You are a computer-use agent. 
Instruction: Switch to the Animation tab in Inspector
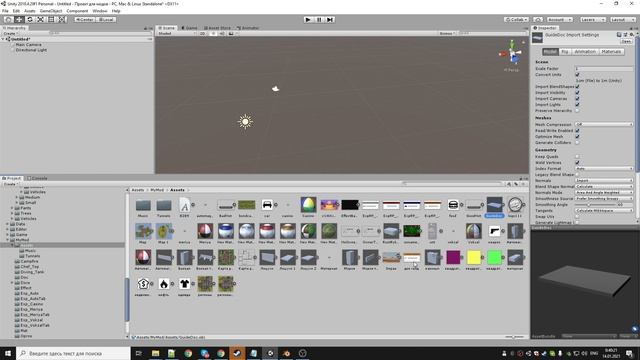click(x=584, y=52)
